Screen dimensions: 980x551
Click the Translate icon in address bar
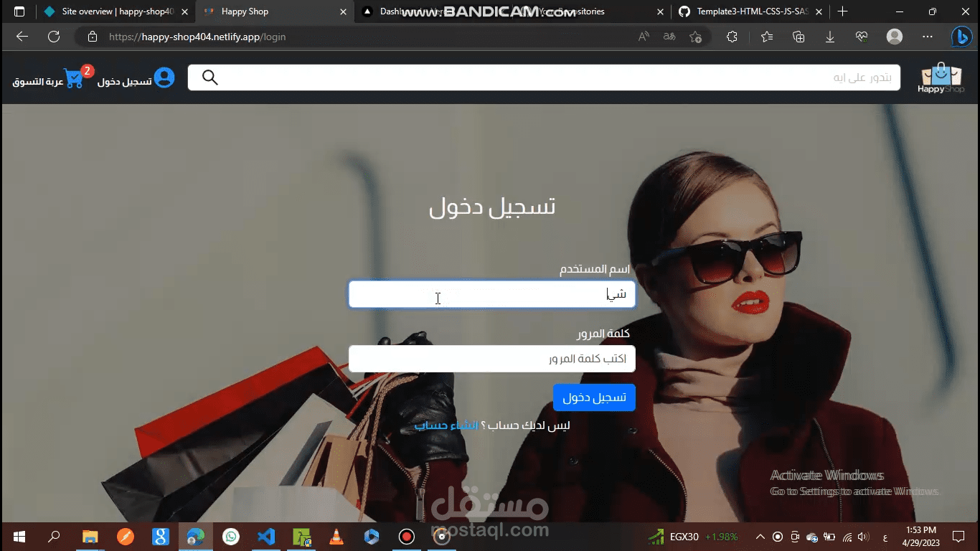[x=669, y=37]
